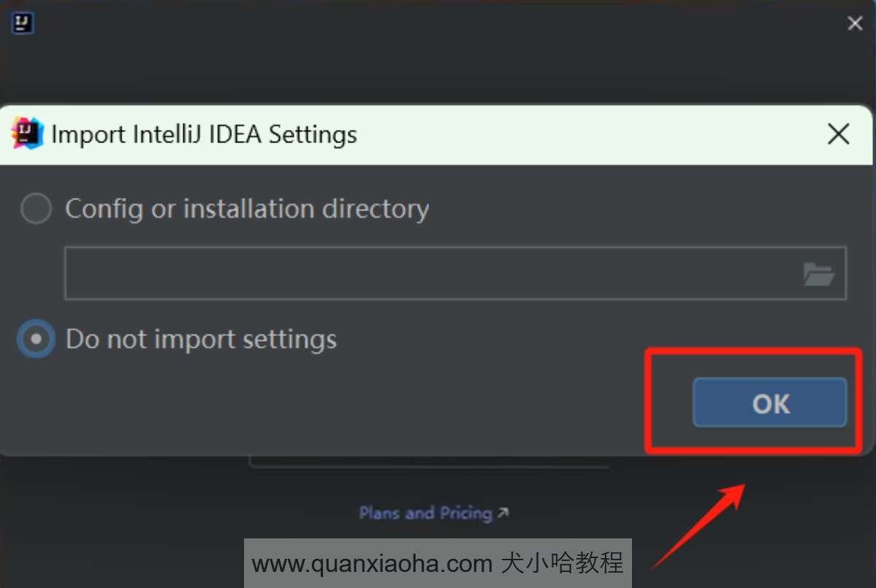Click the red arrow annotation pointing at OK
Image resolution: width=876 pixels, height=588 pixels.
(699, 525)
